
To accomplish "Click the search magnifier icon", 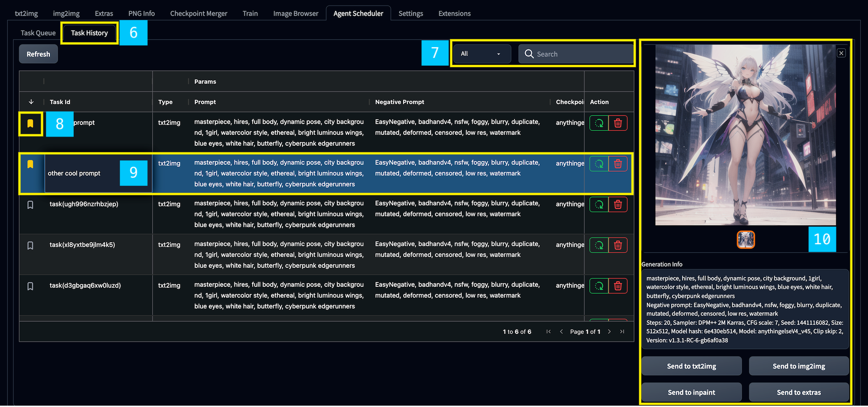I will (529, 54).
